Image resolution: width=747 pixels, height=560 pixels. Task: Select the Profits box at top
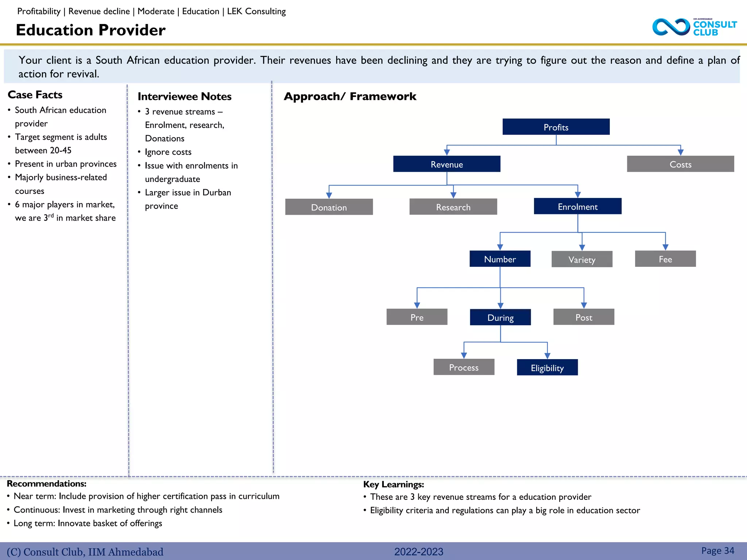(556, 127)
